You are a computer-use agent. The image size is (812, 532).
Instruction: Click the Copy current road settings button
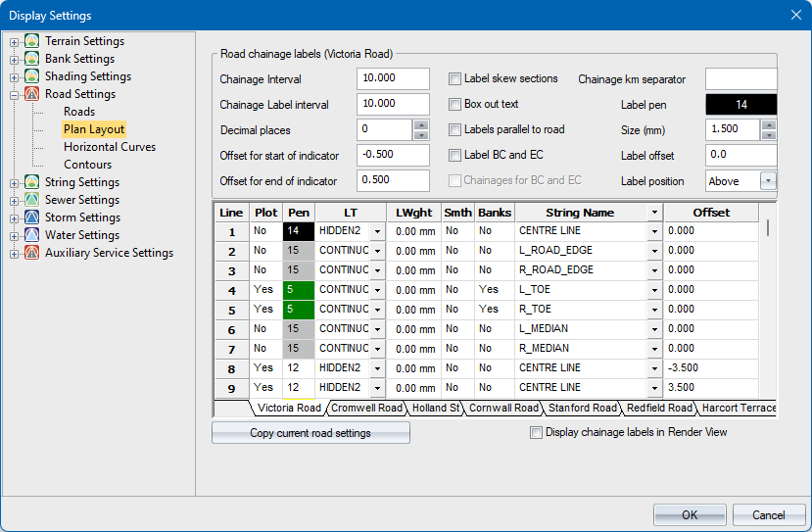(310, 433)
